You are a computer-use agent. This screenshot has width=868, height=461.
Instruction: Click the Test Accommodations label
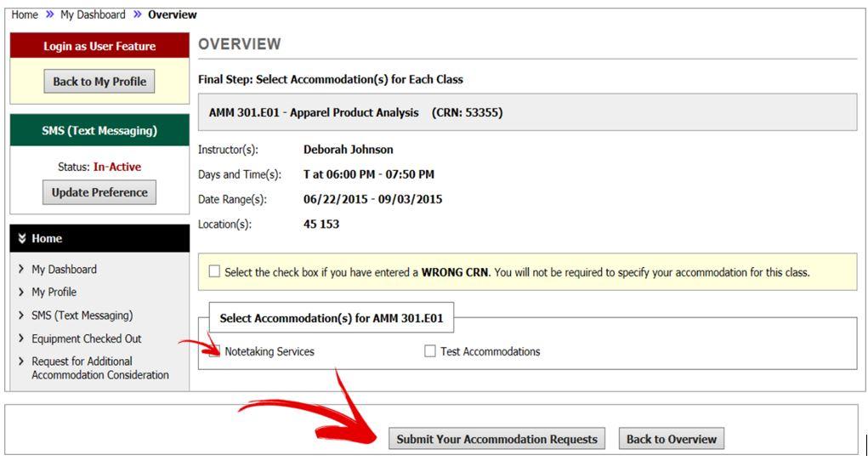tap(491, 351)
